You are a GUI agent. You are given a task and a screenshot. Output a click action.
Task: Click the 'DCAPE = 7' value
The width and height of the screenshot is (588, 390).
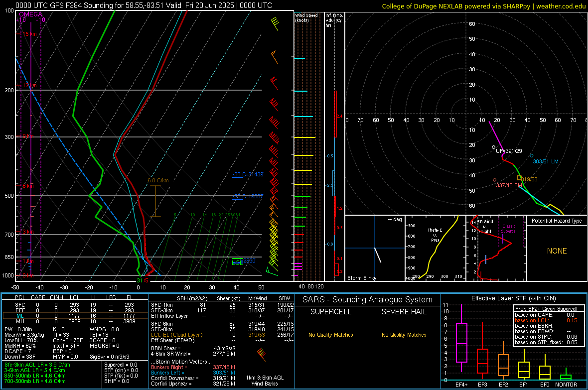coord(17,351)
